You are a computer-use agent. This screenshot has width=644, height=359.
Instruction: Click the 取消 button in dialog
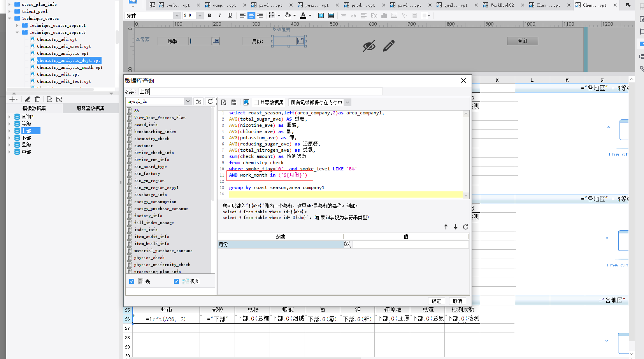tap(458, 301)
